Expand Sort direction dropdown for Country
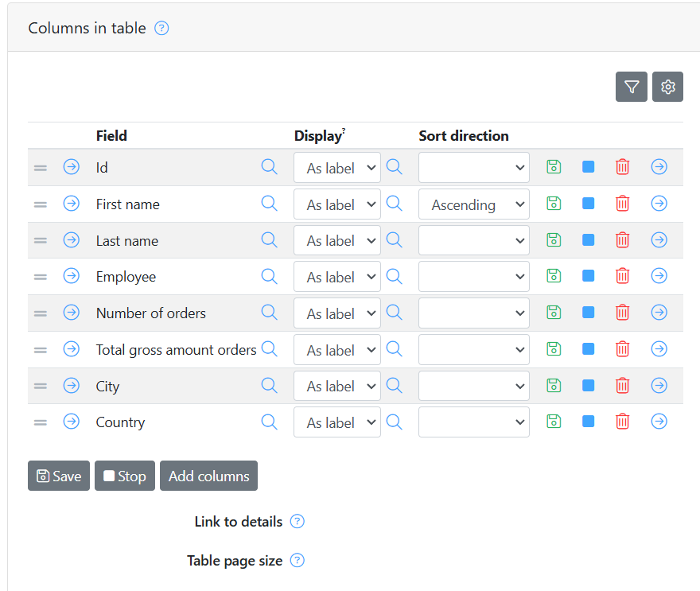700x591 pixels. (473, 422)
